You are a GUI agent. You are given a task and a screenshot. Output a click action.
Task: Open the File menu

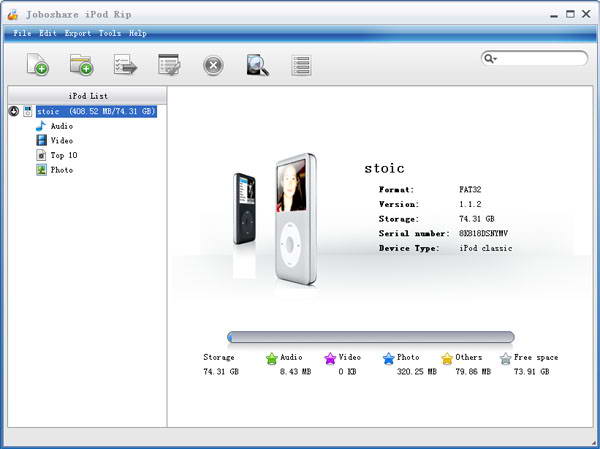[22, 33]
